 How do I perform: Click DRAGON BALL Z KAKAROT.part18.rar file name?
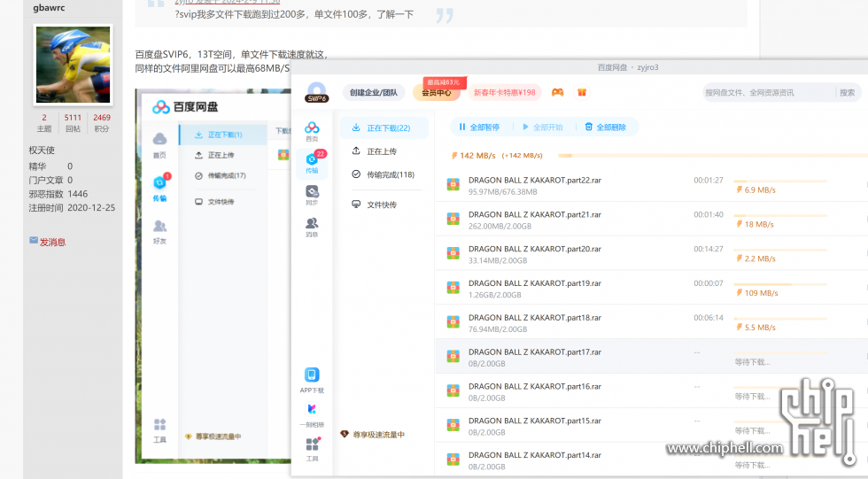535,318
